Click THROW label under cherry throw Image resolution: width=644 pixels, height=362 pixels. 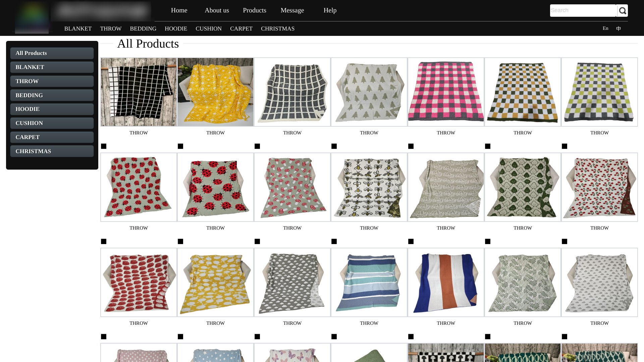[599, 228]
